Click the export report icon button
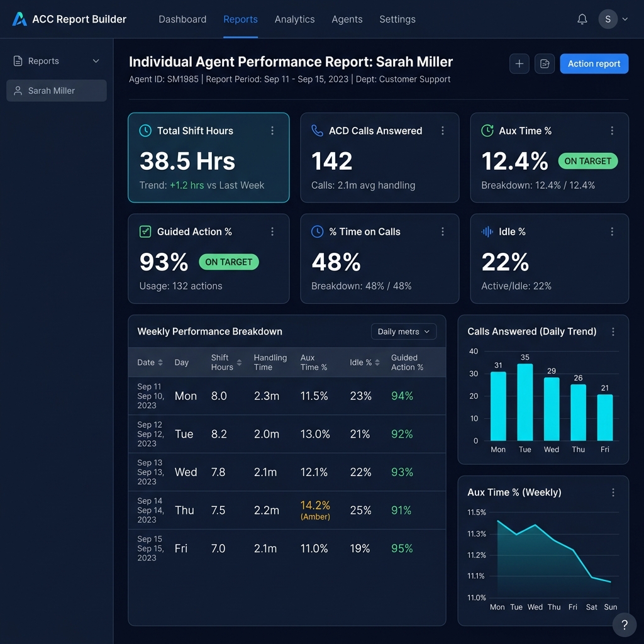The width and height of the screenshot is (644, 644). [x=545, y=64]
